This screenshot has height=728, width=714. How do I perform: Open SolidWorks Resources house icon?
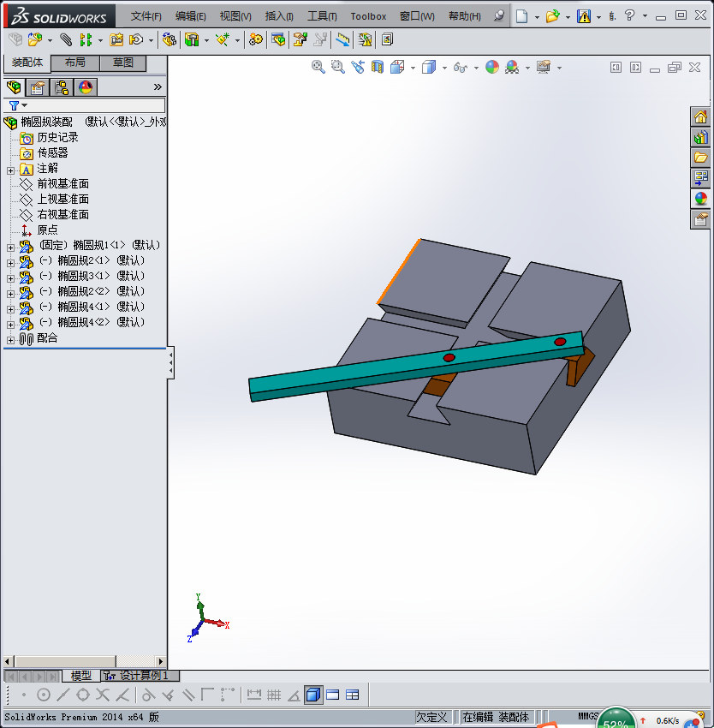[700, 116]
